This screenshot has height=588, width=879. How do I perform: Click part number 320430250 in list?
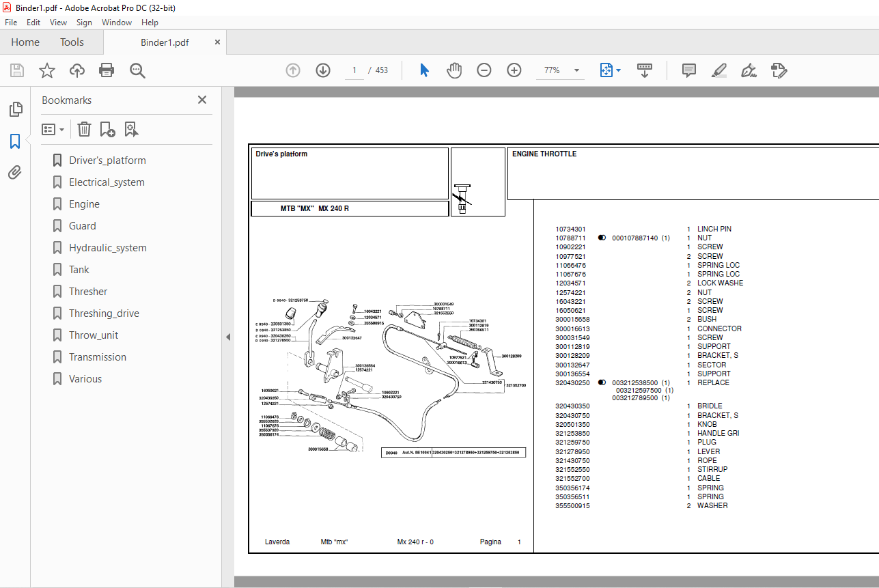[572, 383]
